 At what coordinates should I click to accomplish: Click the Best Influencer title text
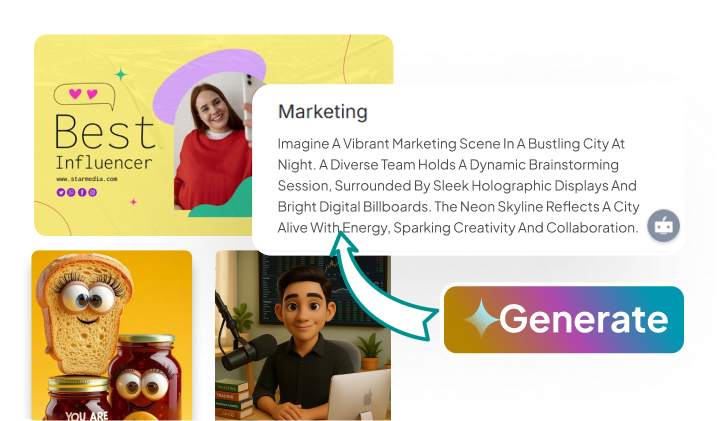click(x=104, y=142)
